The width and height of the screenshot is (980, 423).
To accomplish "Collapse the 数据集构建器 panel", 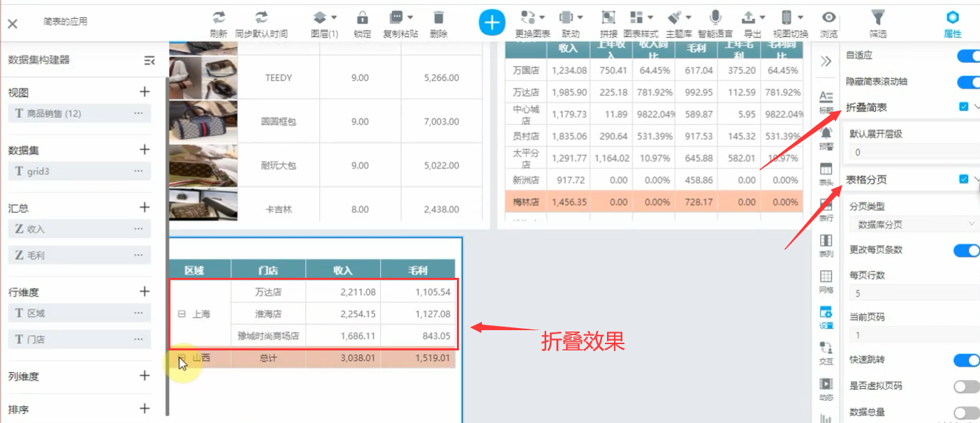I will 149,61.
